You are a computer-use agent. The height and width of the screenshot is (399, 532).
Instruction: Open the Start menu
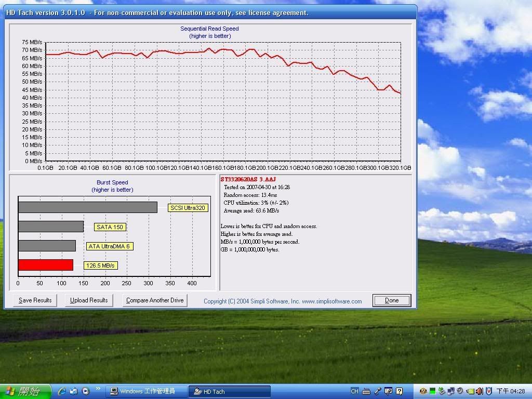pos(25,391)
